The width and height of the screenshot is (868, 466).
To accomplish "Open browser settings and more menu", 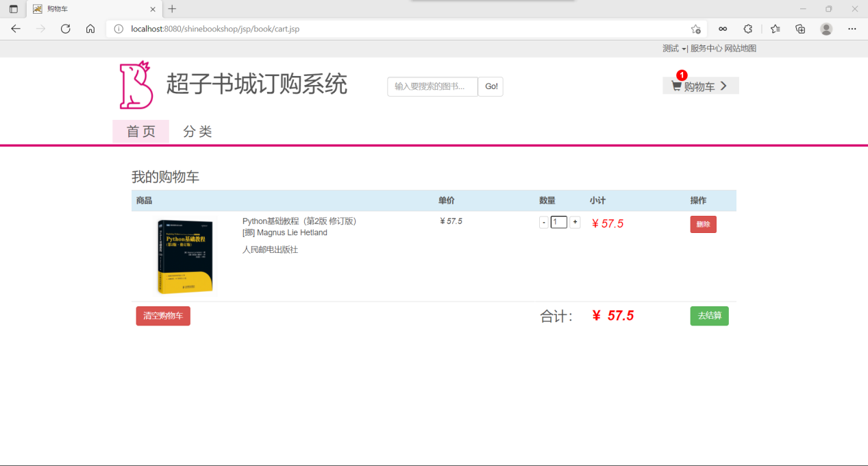I will pyautogui.click(x=852, y=29).
